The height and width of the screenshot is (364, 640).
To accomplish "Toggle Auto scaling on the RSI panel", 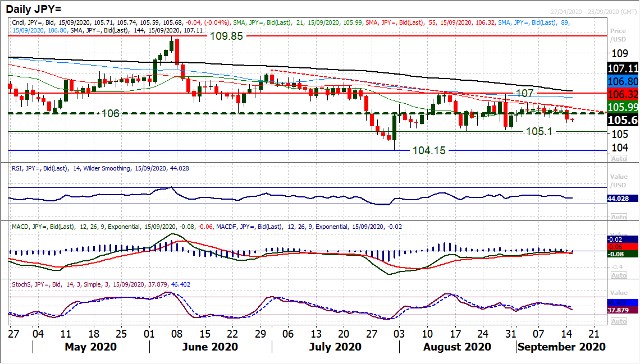I will pyautogui.click(x=618, y=217).
